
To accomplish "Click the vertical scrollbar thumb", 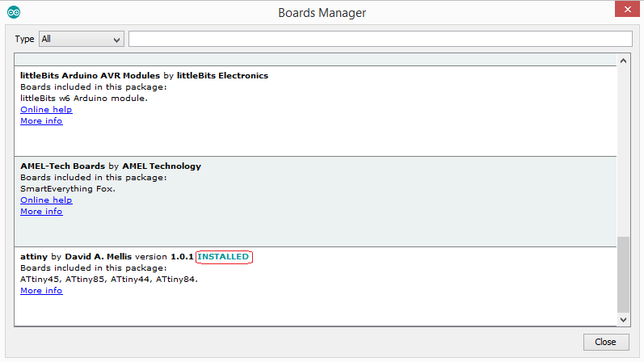I will [623, 275].
